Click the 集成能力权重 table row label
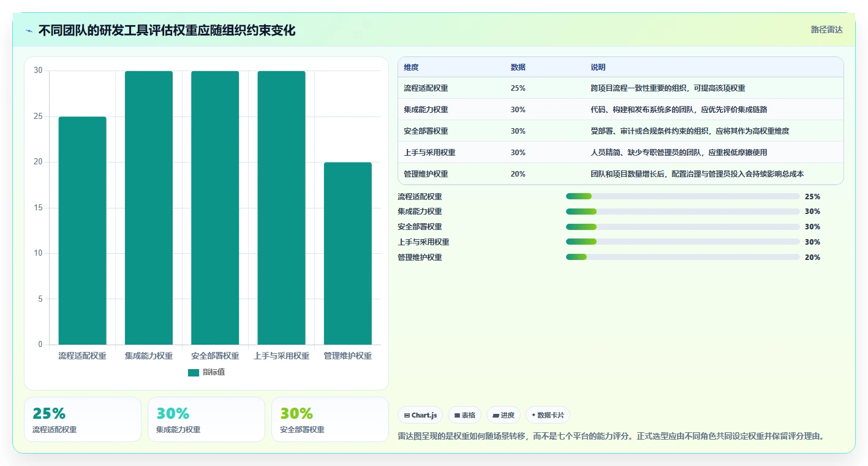868x466 pixels. [x=426, y=110]
